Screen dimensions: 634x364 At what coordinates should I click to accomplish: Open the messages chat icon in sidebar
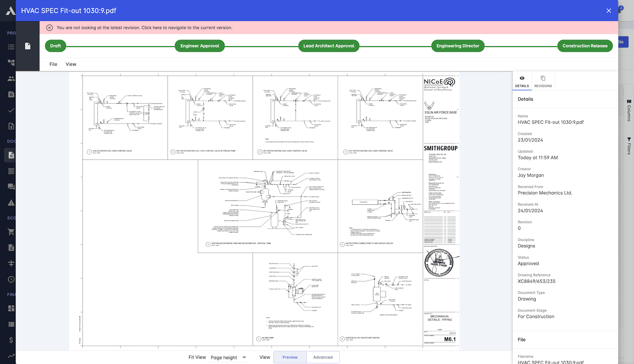(11, 186)
